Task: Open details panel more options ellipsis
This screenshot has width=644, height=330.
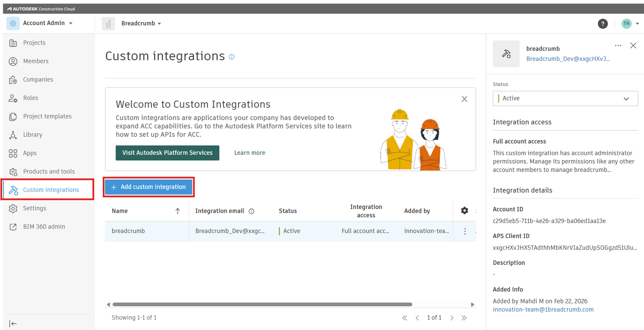Action: tap(618, 45)
